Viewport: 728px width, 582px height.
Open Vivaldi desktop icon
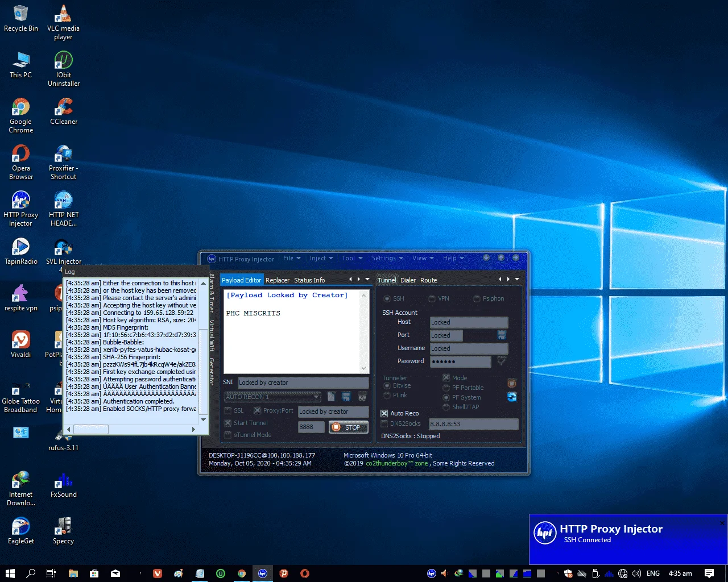(x=21, y=344)
